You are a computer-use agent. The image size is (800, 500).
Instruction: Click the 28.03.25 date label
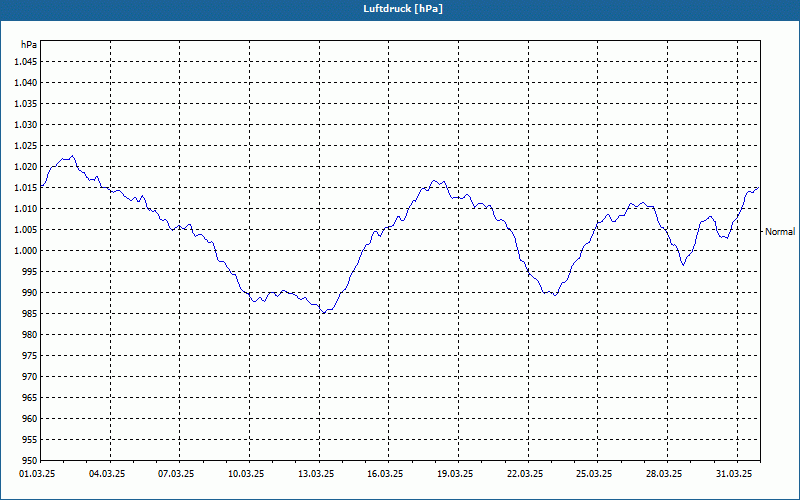[664, 474]
